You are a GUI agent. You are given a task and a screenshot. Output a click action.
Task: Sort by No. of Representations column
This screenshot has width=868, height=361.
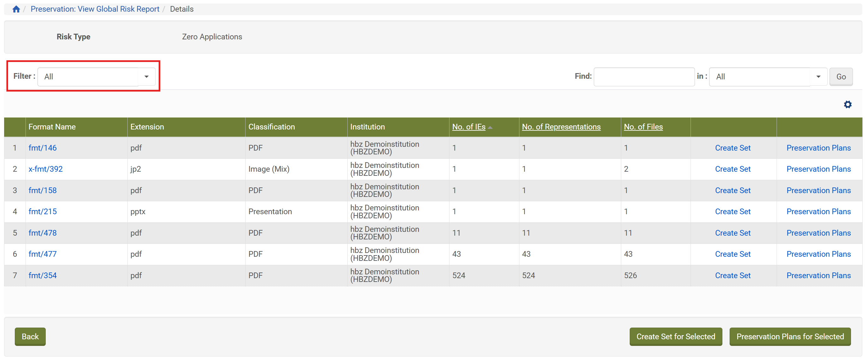click(x=561, y=127)
